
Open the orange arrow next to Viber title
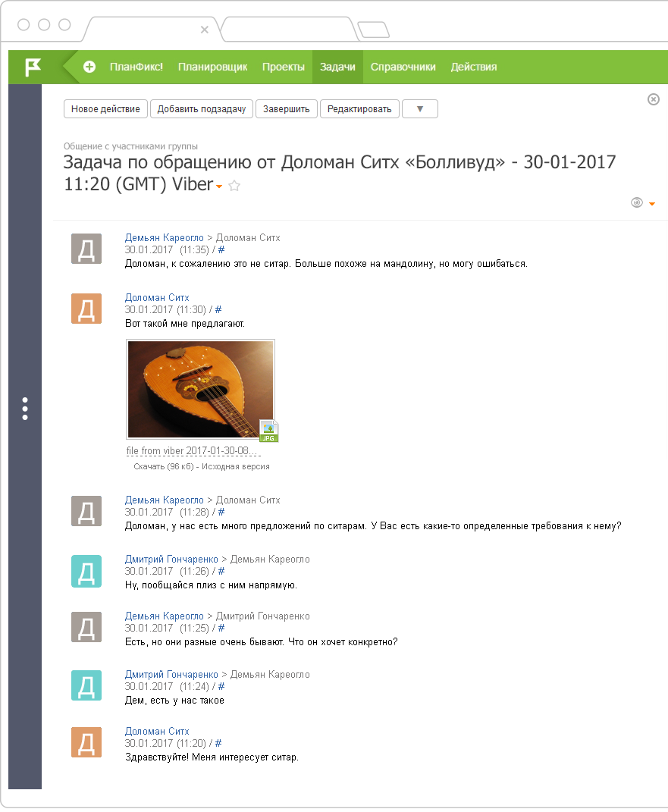219,187
